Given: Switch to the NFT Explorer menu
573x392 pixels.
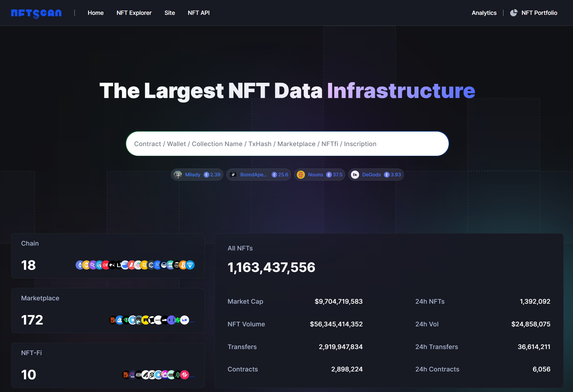Looking at the screenshot, I should (x=134, y=13).
